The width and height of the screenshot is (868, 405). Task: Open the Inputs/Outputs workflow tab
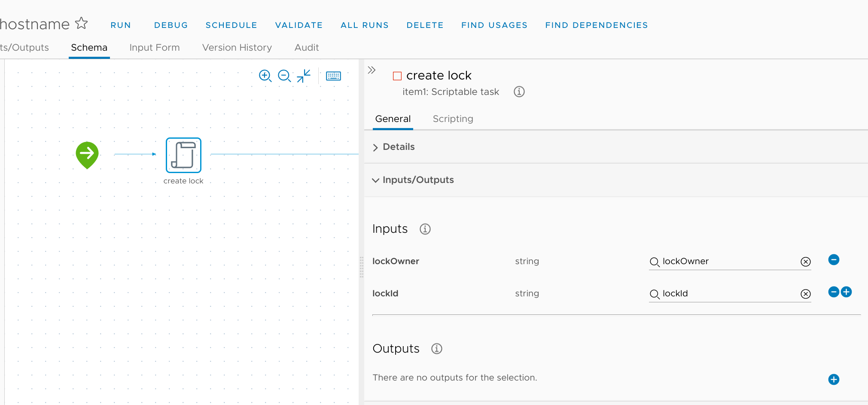24,48
